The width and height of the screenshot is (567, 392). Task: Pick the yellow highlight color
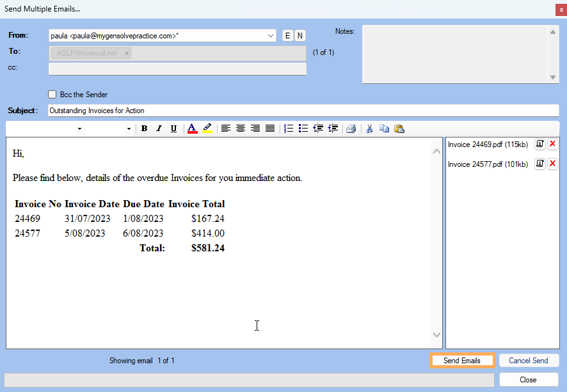point(207,129)
